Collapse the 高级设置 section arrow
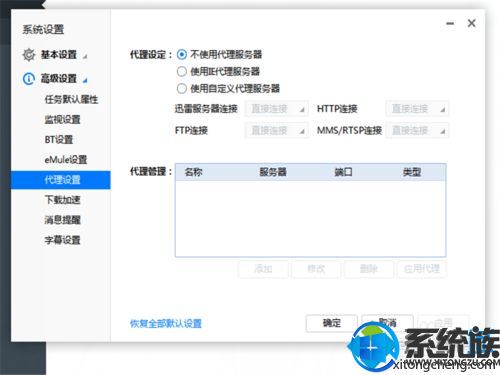The height and width of the screenshot is (375, 500). click(85, 80)
